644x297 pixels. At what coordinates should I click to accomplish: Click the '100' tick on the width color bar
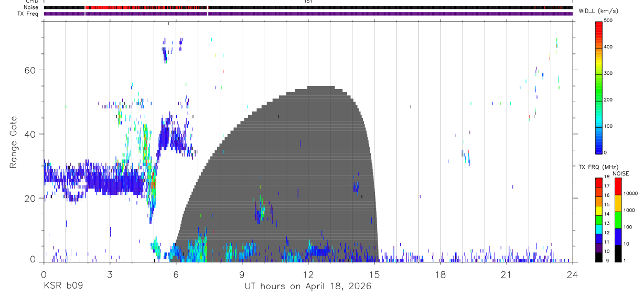click(609, 126)
